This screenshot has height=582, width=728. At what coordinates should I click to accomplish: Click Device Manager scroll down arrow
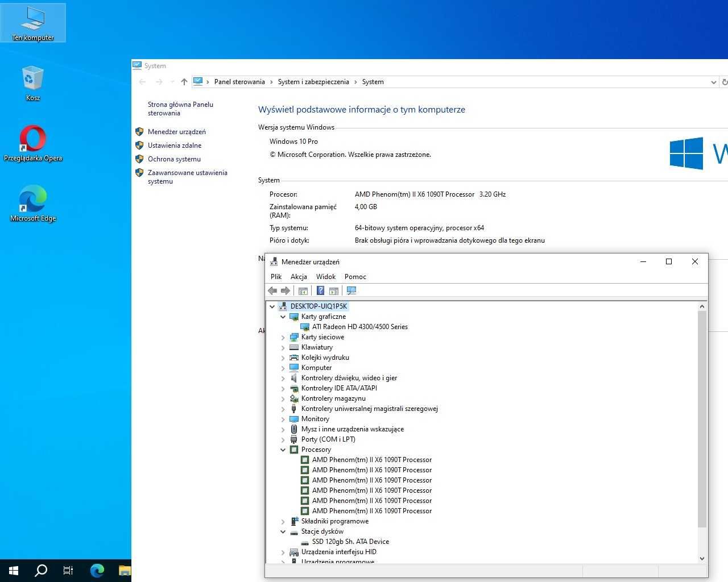click(702, 558)
